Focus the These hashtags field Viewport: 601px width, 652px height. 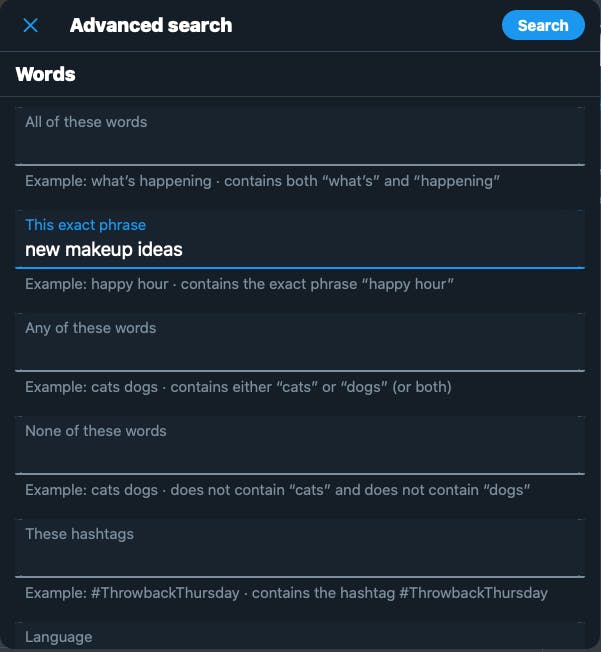(300, 548)
